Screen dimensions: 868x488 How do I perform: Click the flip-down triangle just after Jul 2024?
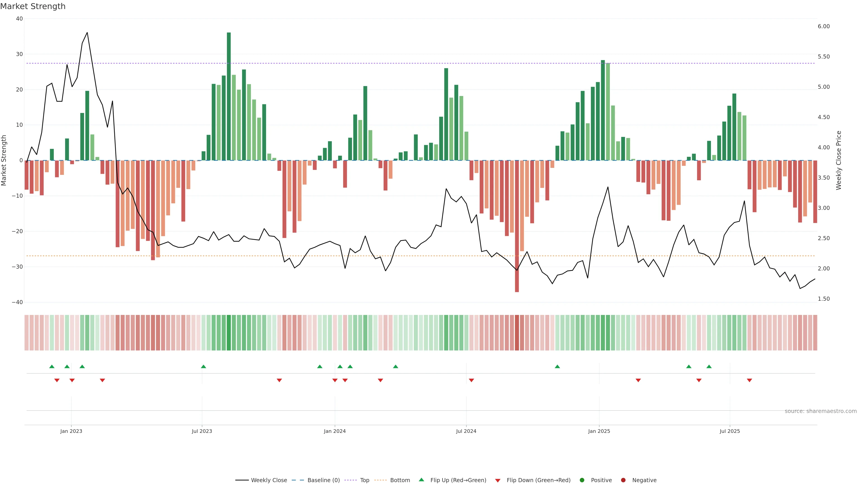pyautogui.click(x=471, y=380)
